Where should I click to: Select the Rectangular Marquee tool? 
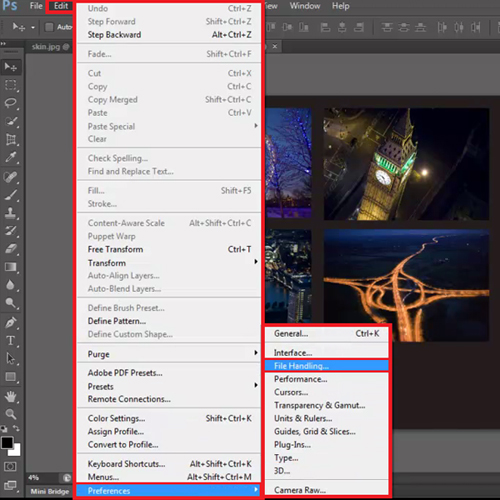coord(11,85)
